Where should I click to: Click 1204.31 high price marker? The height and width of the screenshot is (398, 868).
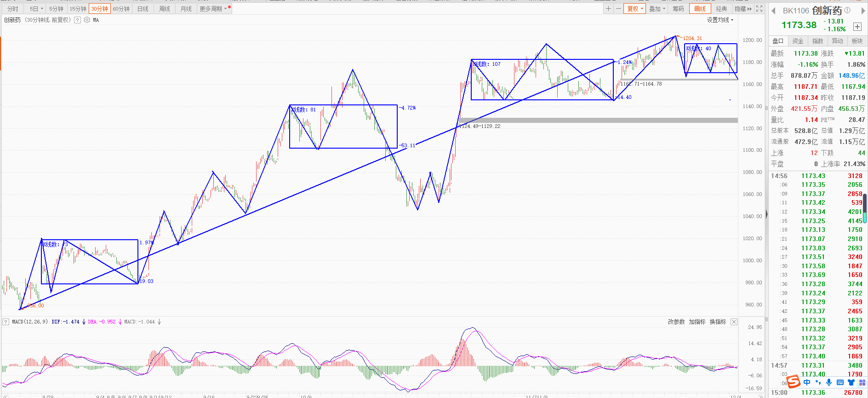[692, 38]
